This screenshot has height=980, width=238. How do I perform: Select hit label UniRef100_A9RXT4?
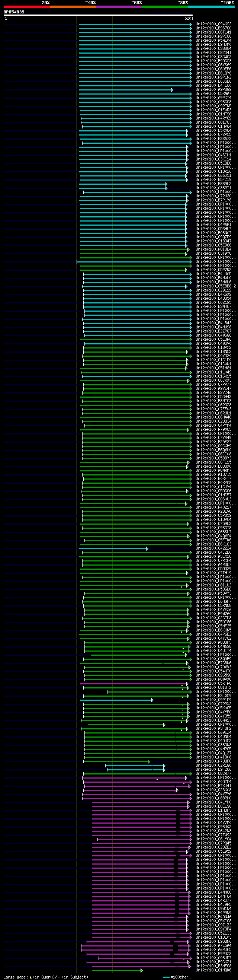coord(214,98)
